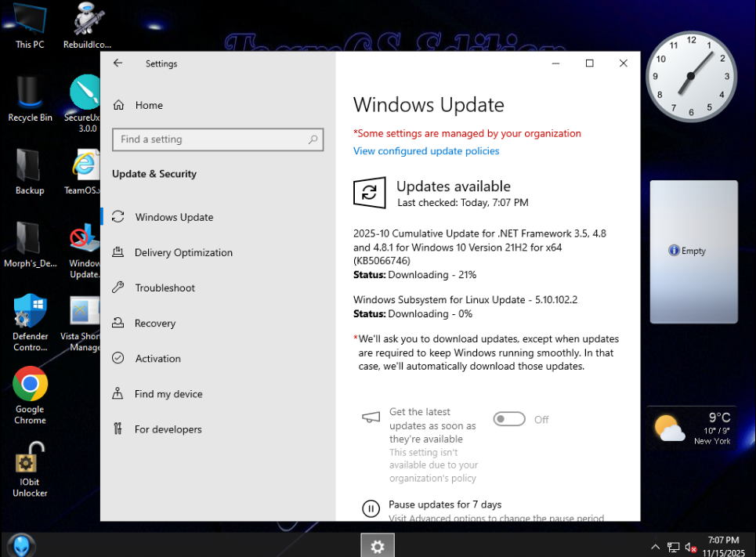The width and height of the screenshot is (756, 557).
Task: Open the network tray icon
Action: pyautogui.click(x=673, y=548)
